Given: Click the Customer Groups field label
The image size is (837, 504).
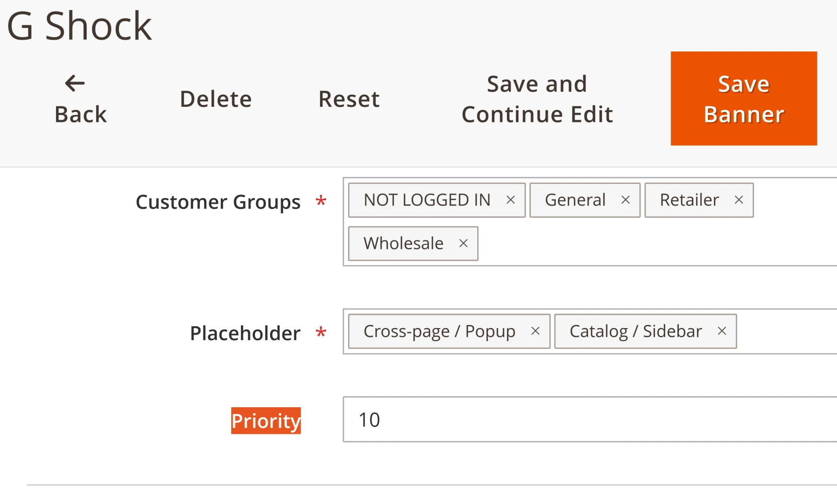Looking at the screenshot, I should click(x=218, y=202).
